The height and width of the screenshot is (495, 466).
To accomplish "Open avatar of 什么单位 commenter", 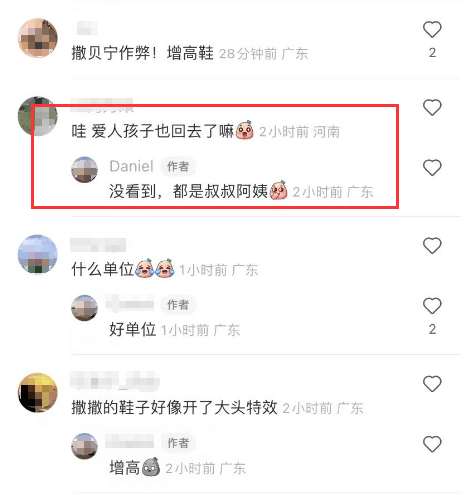I will 37,254.
